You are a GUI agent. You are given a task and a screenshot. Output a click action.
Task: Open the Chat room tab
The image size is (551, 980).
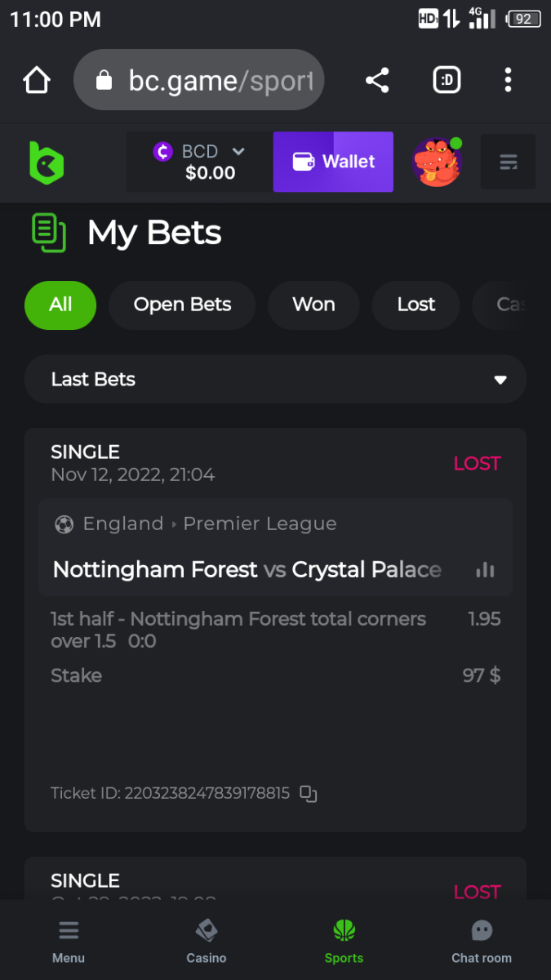point(482,941)
